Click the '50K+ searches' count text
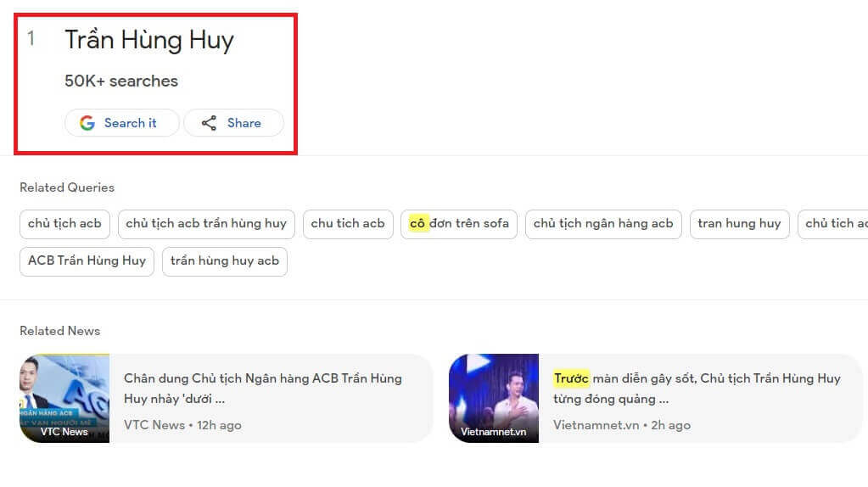Viewport: 868px width, 487px height. (x=121, y=81)
